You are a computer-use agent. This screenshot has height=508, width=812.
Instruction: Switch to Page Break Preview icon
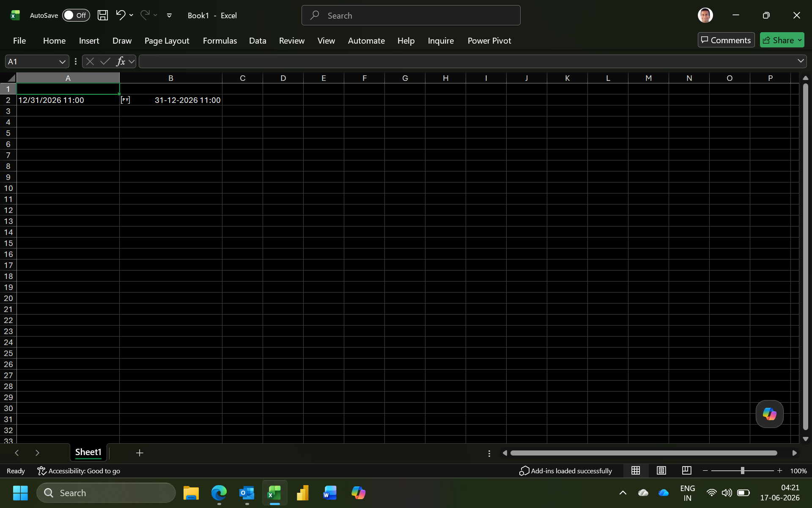point(687,471)
